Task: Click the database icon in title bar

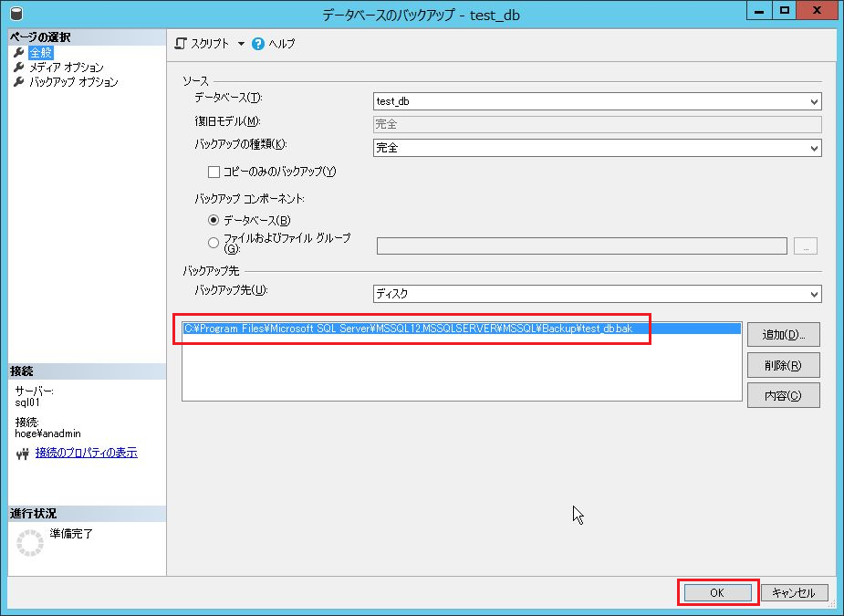Action: (15, 13)
